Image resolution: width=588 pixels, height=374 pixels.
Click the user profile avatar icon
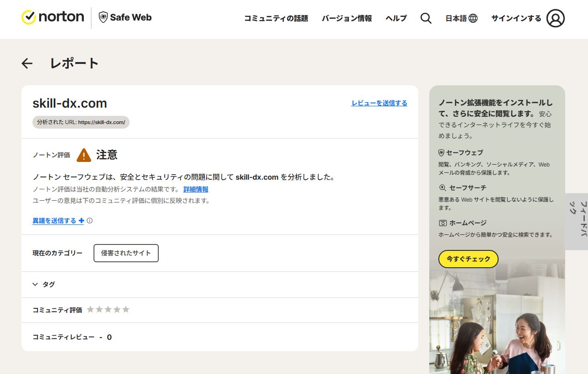click(x=555, y=18)
